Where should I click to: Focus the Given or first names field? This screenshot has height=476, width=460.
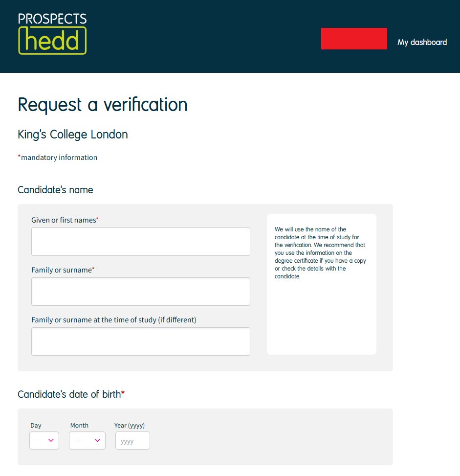pyautogui.click(x=141, y=242)
